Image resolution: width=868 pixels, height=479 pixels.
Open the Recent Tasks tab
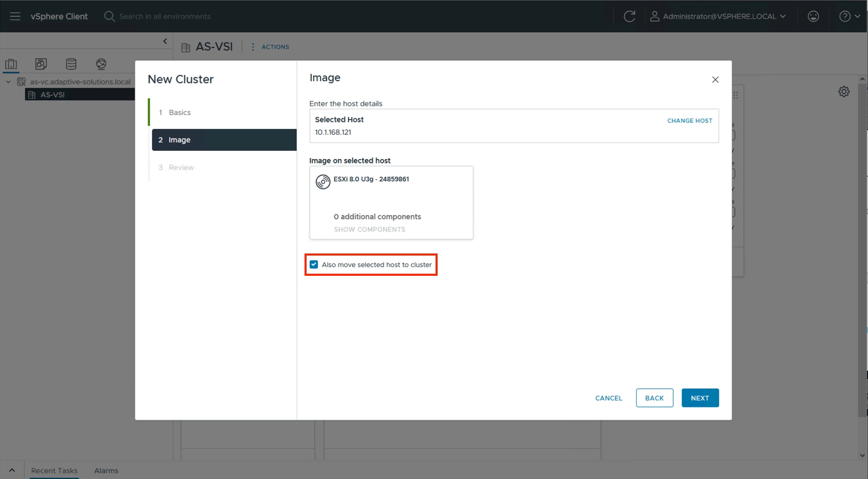pos(54,470)
